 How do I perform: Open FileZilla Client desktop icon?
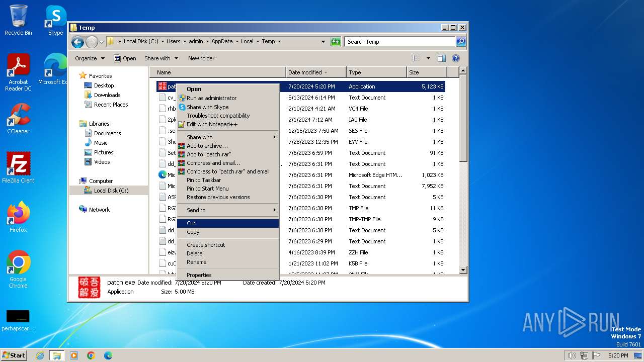point(18,168)
